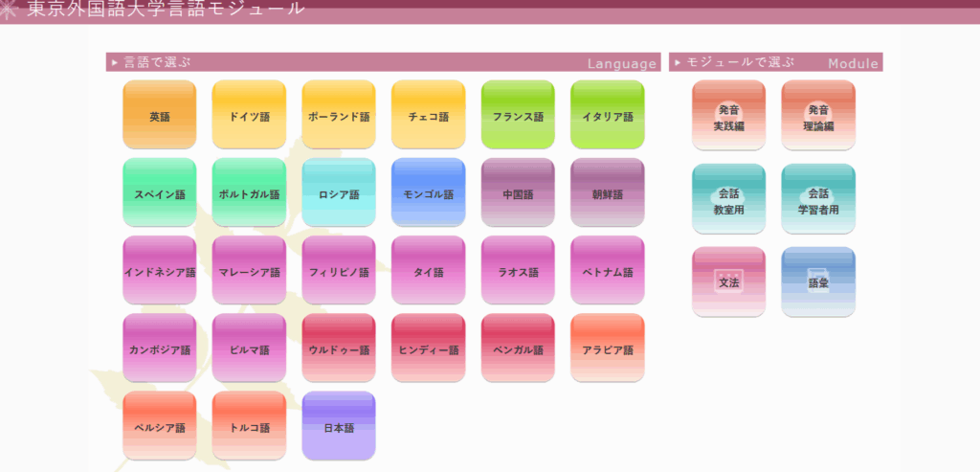Open the インドネシア語 tile
This screenshot has width=980, height=472.
coord(160,270)
